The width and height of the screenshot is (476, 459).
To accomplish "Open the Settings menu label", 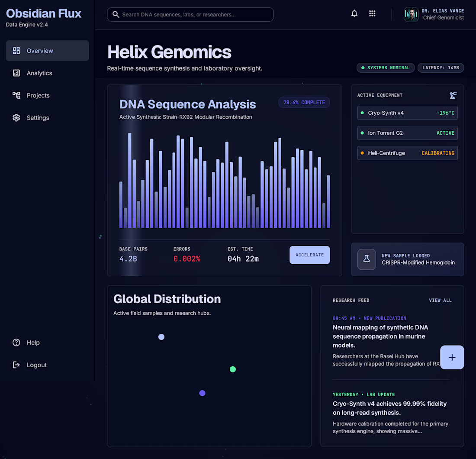I will point(38,118).
